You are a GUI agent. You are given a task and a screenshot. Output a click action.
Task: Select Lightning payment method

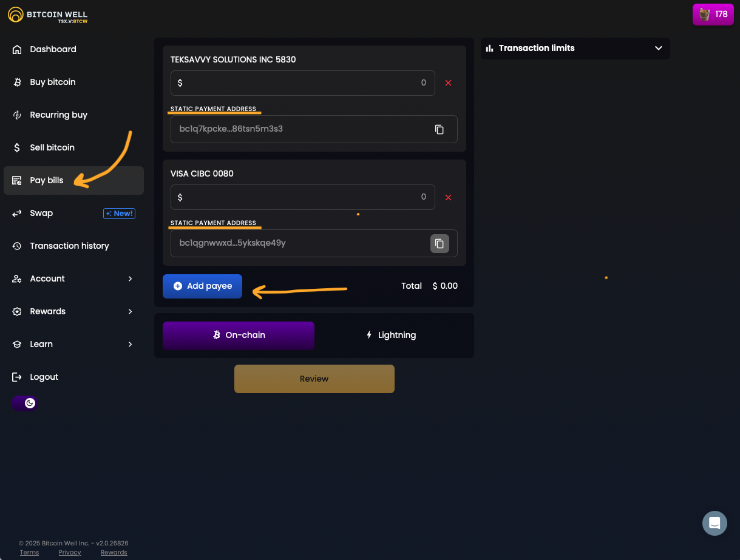(x=391, y=335)
